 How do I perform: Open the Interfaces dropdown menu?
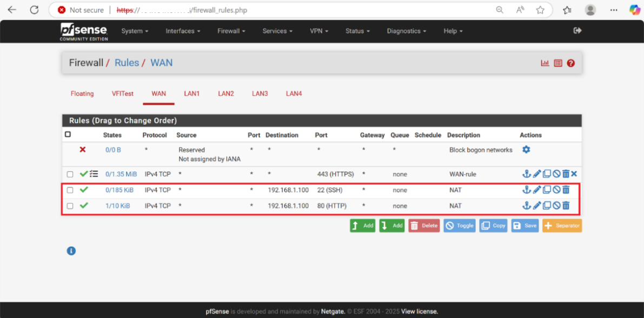(x=183, y=31)
